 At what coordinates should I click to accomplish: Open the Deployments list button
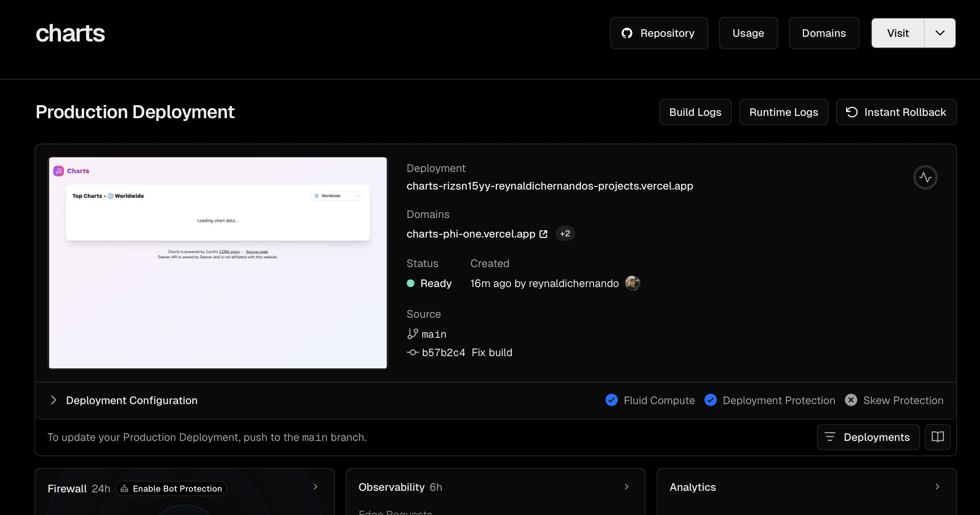pyautogui.click(x=868, y=437)
